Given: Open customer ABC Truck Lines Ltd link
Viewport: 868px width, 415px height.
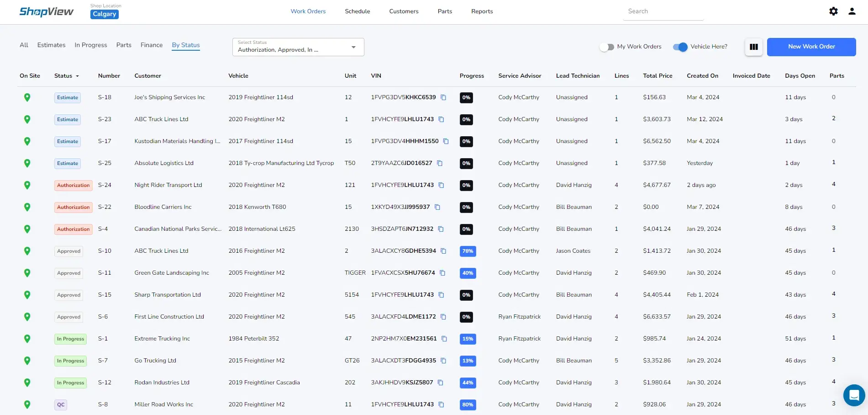Looking at the screenshot, I should click(x=161, y=119).
